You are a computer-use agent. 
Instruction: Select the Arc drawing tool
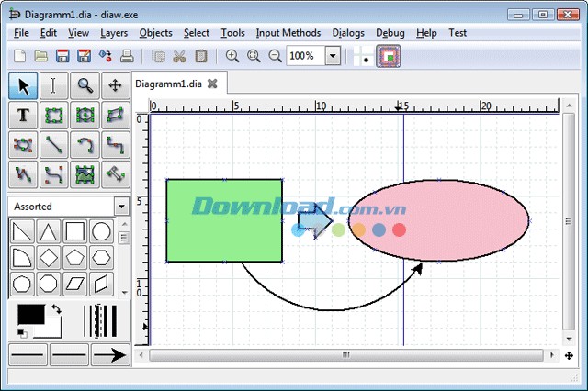click(85, 145)
